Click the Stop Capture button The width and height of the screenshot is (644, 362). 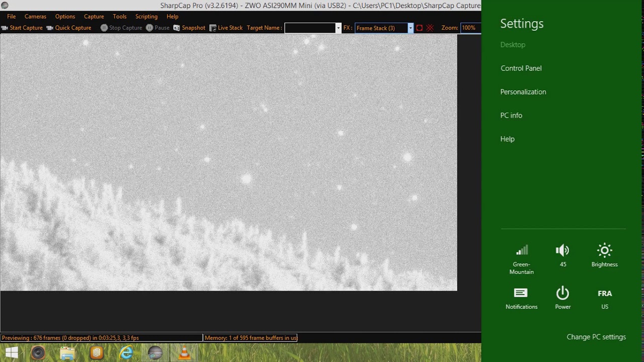121,28
